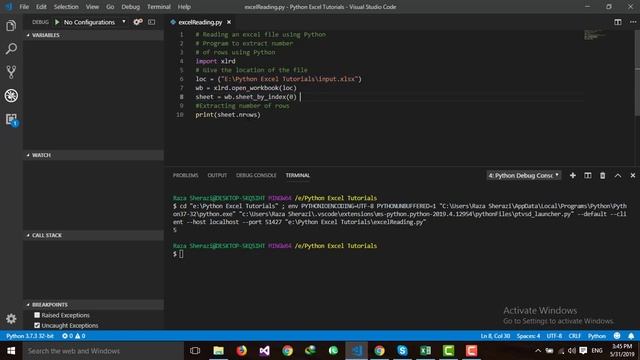Collapse the Breakpoints section
The image size is (640, 360).
tap(93, 304)
